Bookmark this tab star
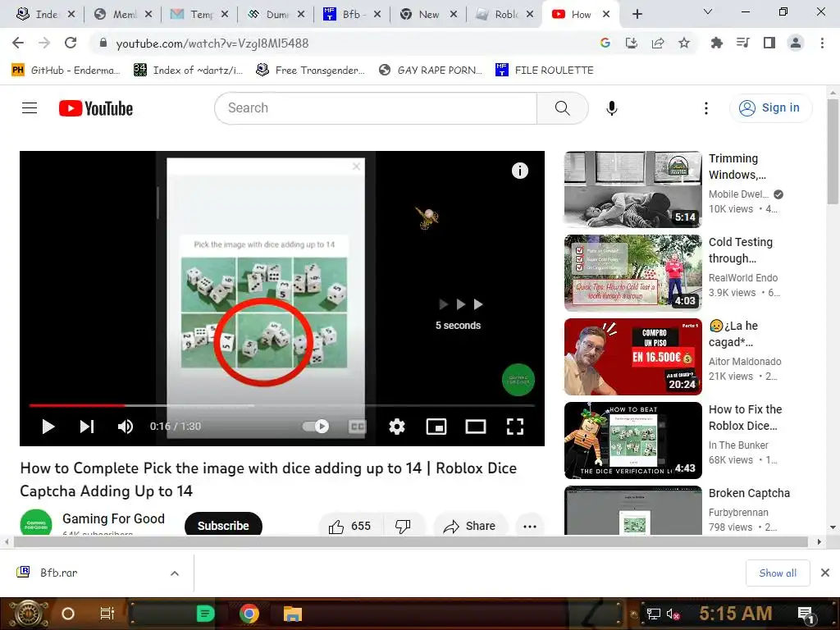Image resolution: width=840 pixels, height=630 pixels. [x=684, y=43]
